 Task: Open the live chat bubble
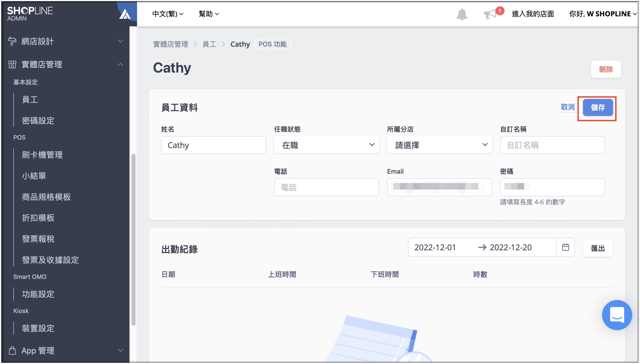pos(617,315)
